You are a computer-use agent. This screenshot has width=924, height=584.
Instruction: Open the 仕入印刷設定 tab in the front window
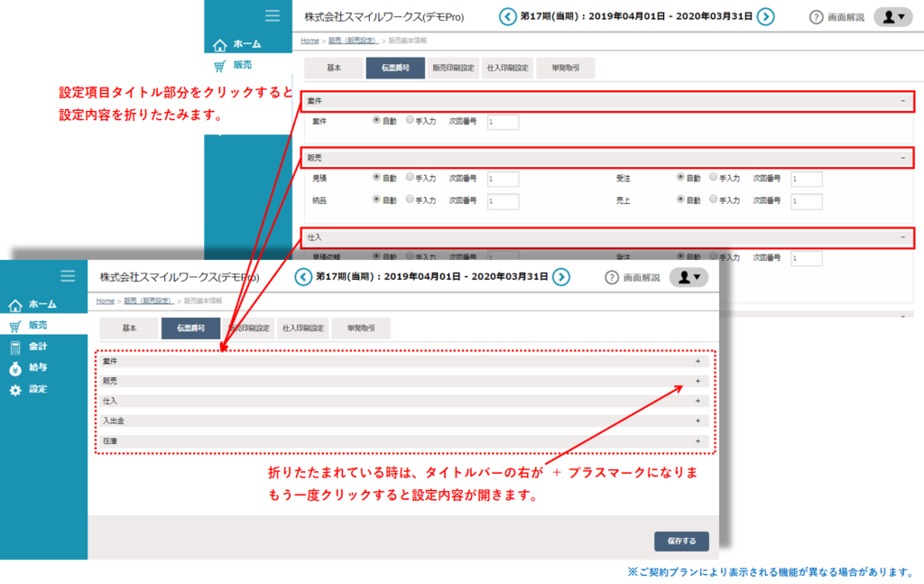click(x=303, y=329)
